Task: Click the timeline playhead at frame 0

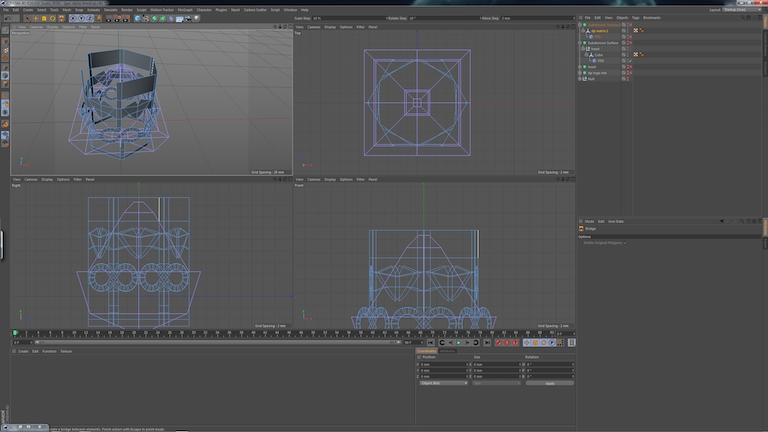Action: click(15, 333)
